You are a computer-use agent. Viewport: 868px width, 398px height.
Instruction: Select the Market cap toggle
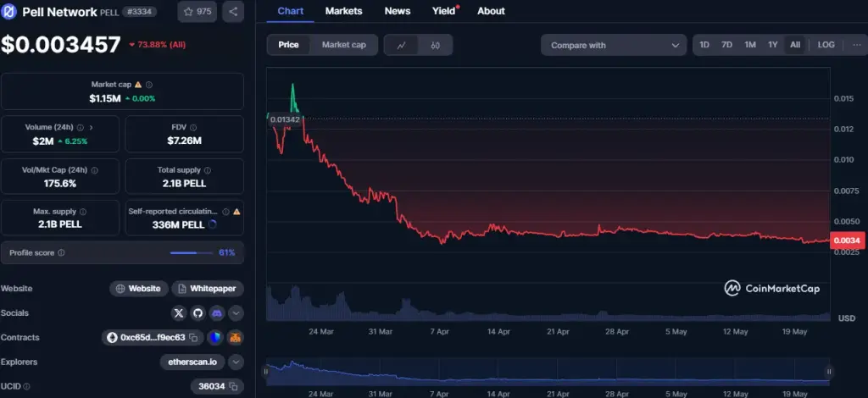pyautogui.click(x=344, y=45)
